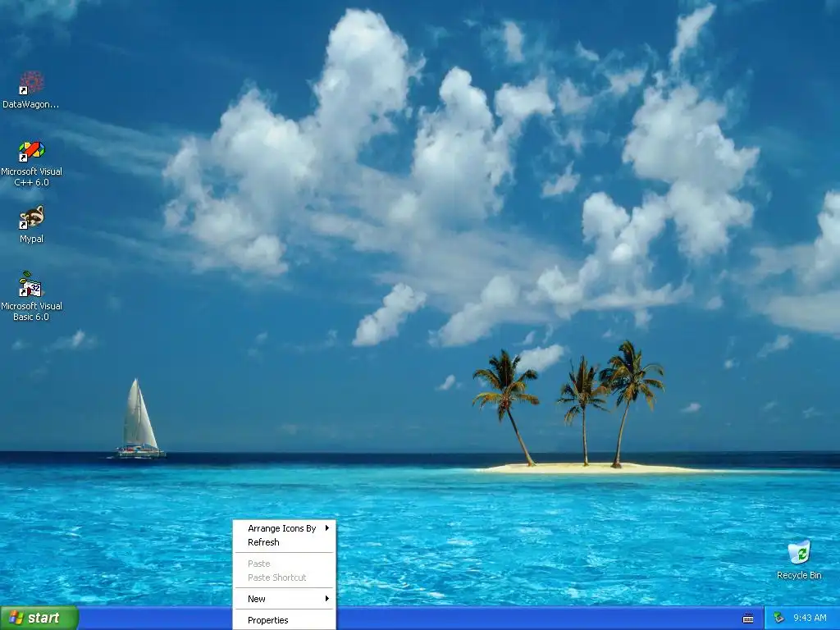Click the Mypal text label

point(32,239)
